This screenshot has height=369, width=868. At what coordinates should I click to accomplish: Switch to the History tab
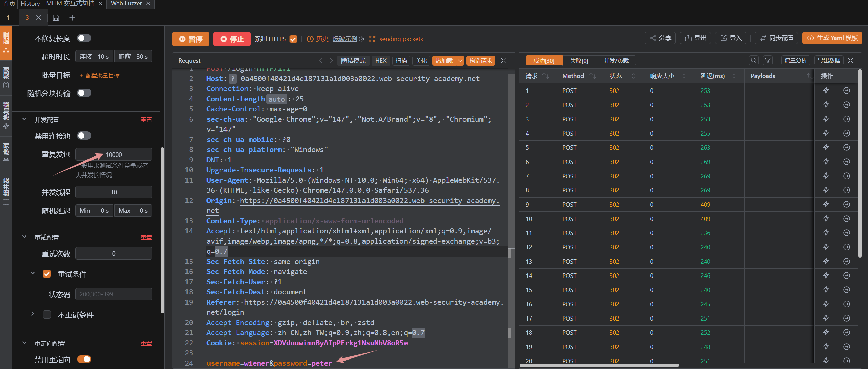(x=30, y=3)
